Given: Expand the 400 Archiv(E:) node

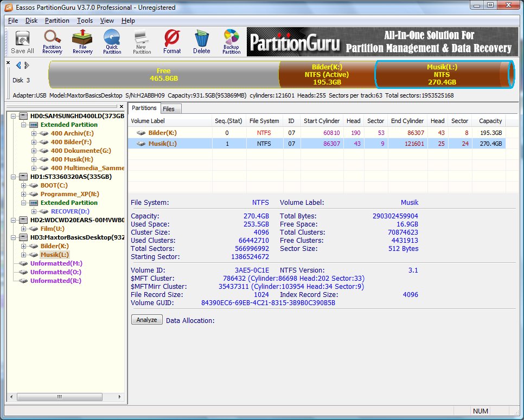Looking at the screenshot, I should [x=34, y=133].
